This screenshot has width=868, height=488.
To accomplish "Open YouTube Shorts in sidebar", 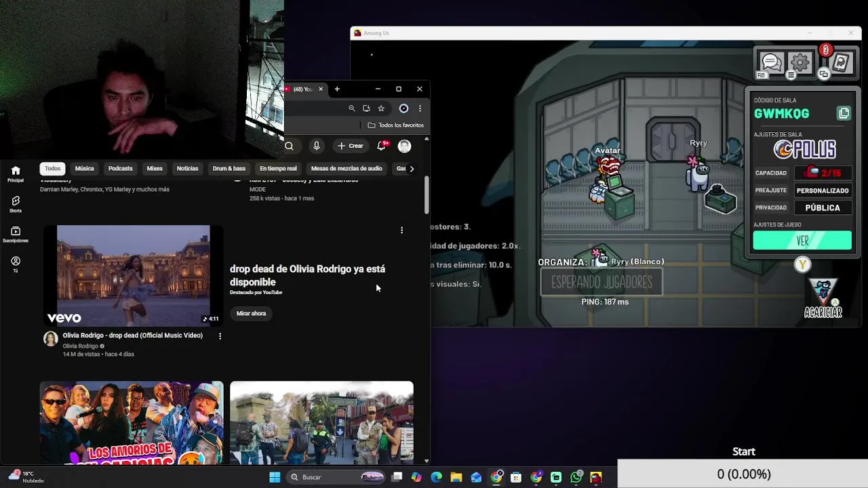I will point(16,204).
